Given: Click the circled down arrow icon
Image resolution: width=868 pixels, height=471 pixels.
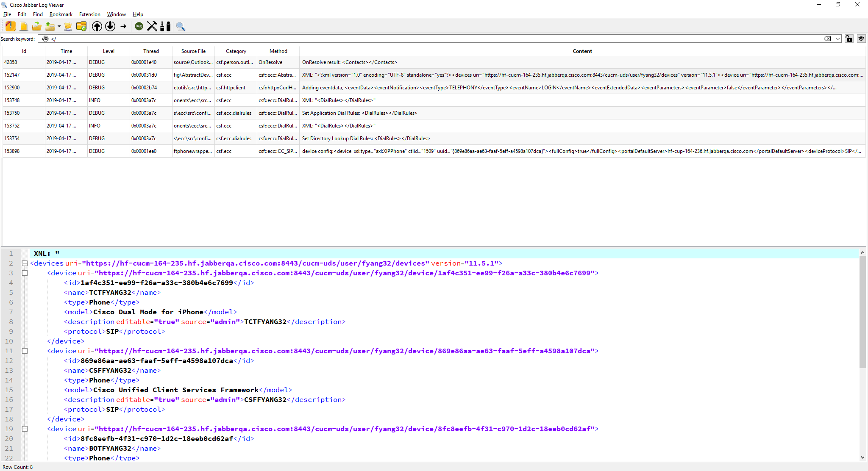Looking at the screenshot, I should [x=110, y=26].
